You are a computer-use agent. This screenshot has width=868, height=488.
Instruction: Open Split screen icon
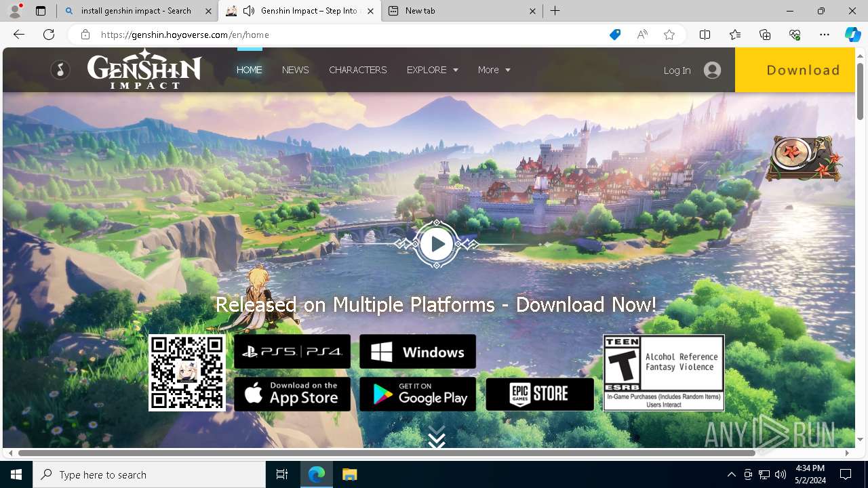(705, 35)
